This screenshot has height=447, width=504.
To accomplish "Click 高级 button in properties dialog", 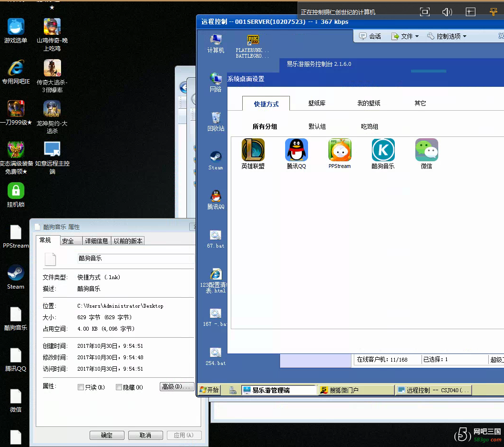I will (x=177, y=386).
